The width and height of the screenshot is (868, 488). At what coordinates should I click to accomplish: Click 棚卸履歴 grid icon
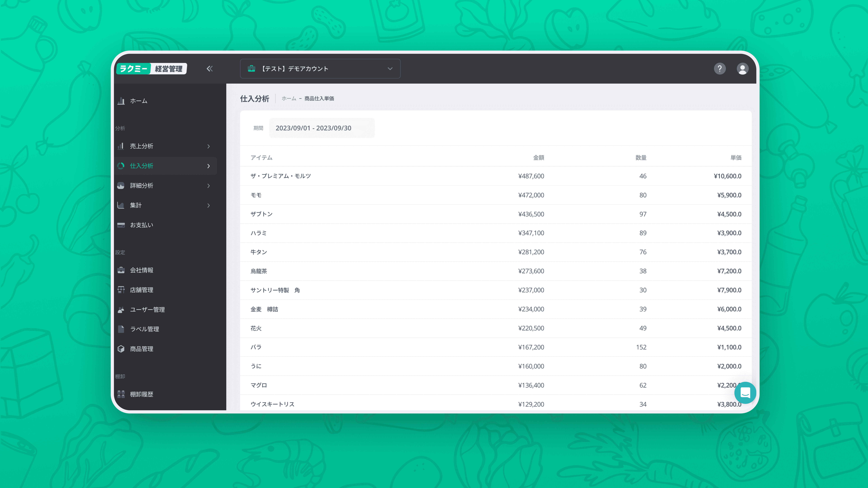pyautogui.click(x=121, y=394)
